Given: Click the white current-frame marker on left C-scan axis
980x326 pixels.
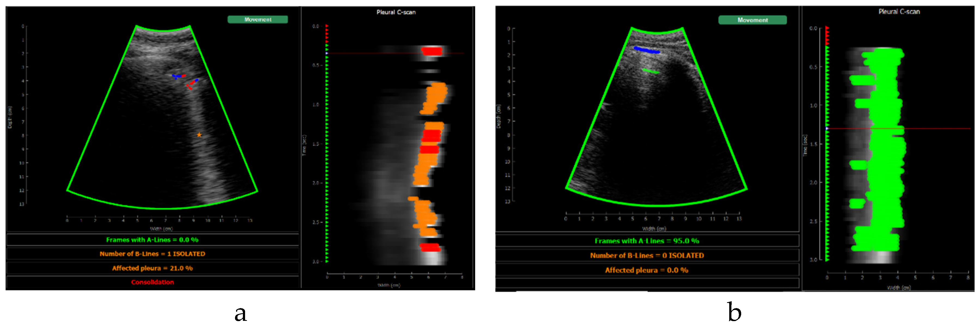Looking at the screenshot, I should click(327, 53).
